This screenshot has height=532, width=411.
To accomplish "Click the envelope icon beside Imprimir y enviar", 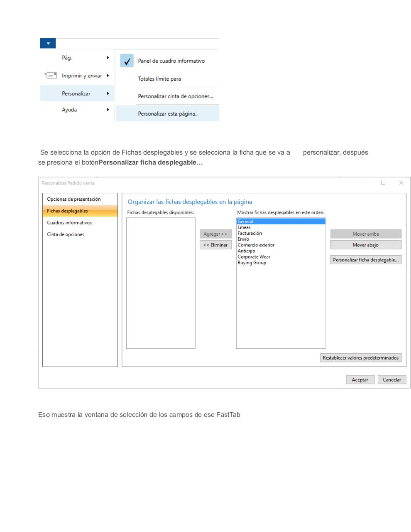I will tap(50, 76).
